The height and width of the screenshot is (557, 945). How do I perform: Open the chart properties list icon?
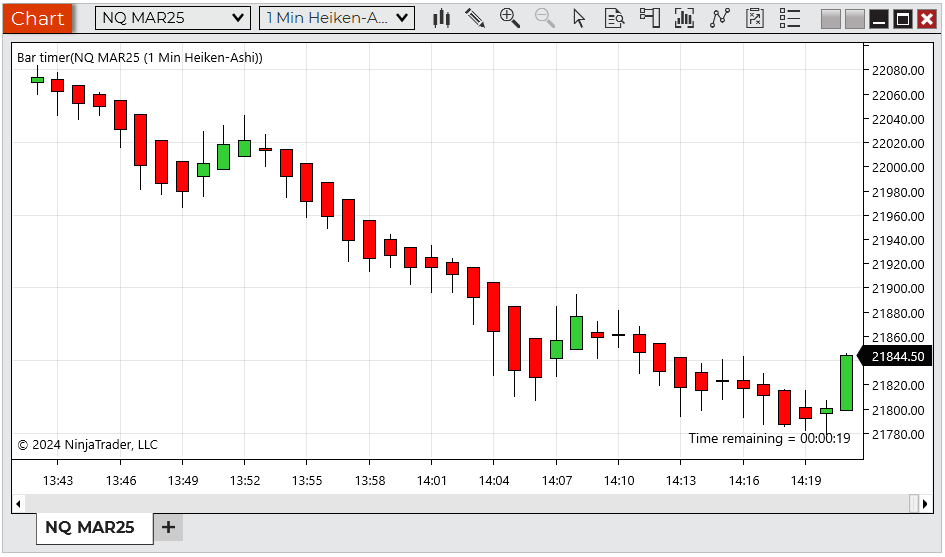tap(790, 18)
